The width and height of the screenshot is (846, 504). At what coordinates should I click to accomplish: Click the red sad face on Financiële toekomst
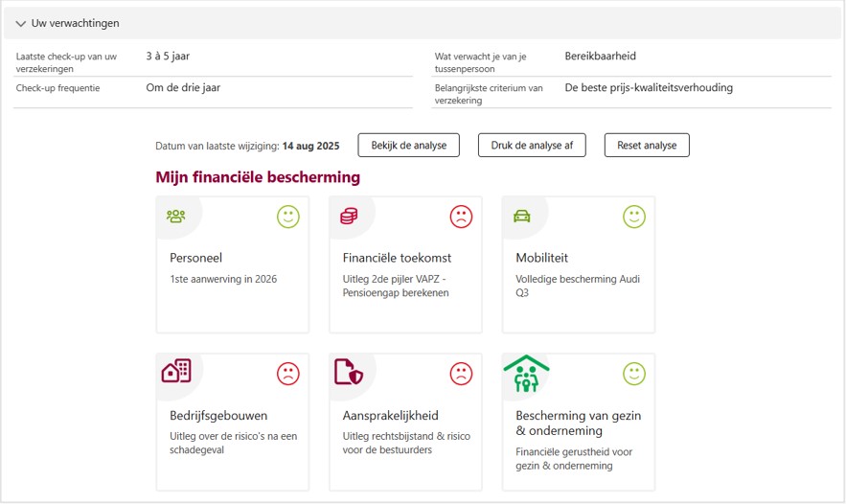tap(462, 217)
